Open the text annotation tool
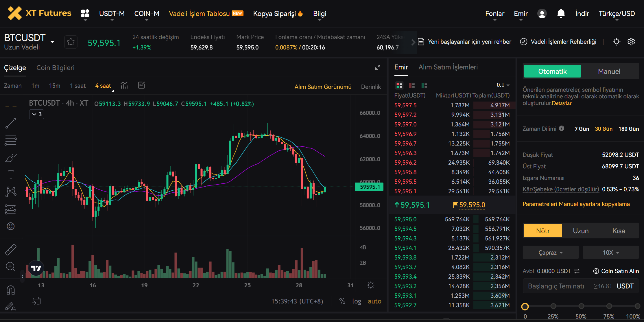644x322 pixels. point(11,174)
